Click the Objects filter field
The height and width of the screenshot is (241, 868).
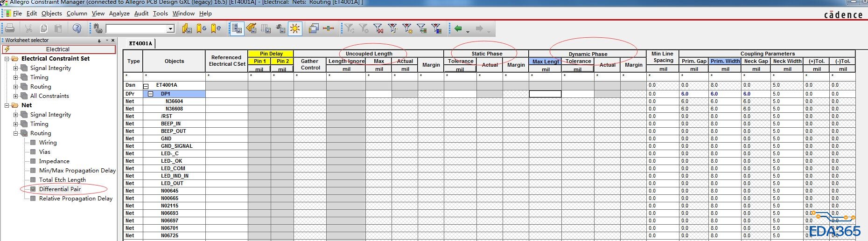(x=174, y=76)
